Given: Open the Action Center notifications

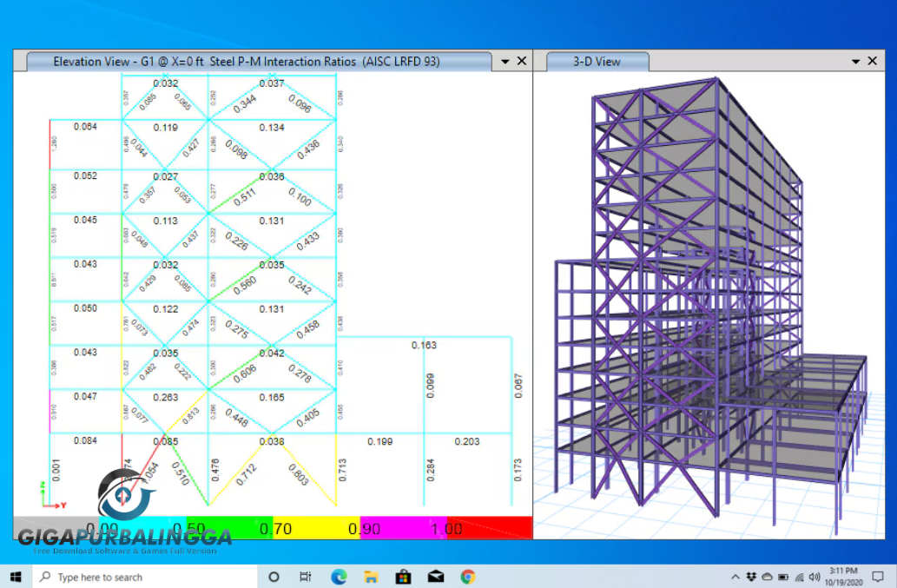Looking at the screenshot, I should 878,576.
